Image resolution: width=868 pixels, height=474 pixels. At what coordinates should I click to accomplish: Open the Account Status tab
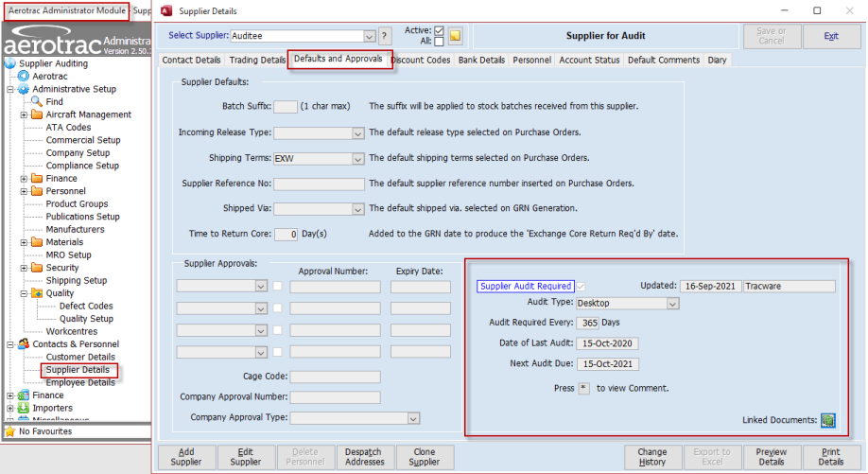click(x=589, y=60)
